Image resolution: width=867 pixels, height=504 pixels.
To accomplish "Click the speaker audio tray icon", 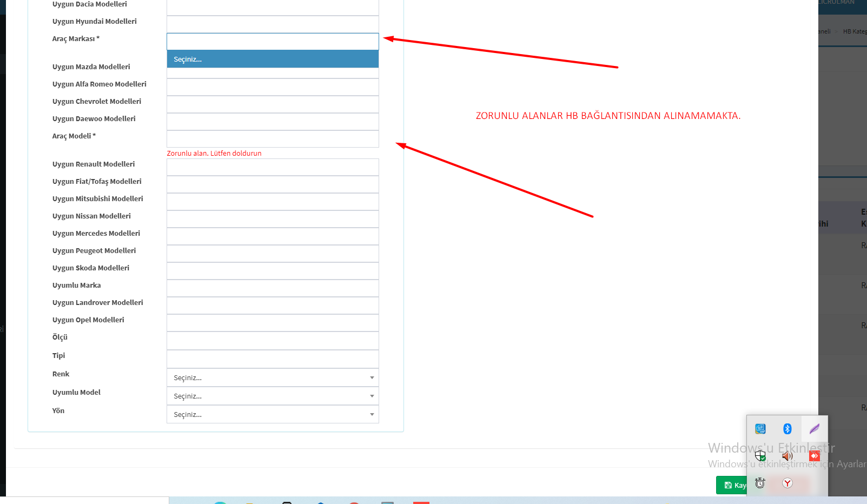I will tap(787, 456).
